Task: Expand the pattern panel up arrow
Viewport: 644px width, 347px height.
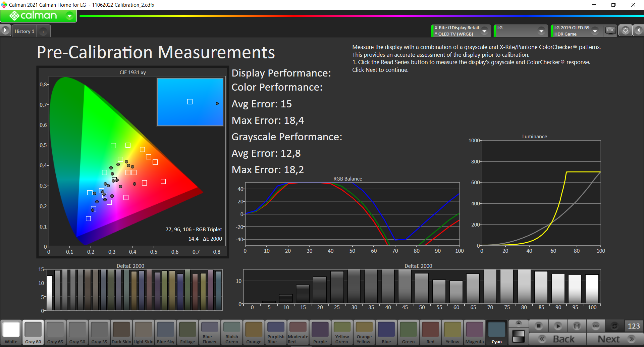Action: click(x=519, y=323)
